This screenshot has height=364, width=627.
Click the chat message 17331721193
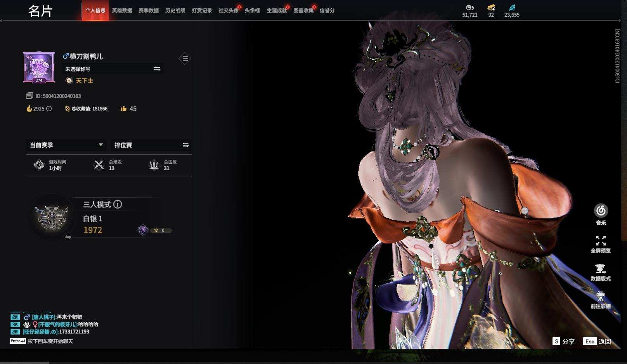[x=74, y=332]
